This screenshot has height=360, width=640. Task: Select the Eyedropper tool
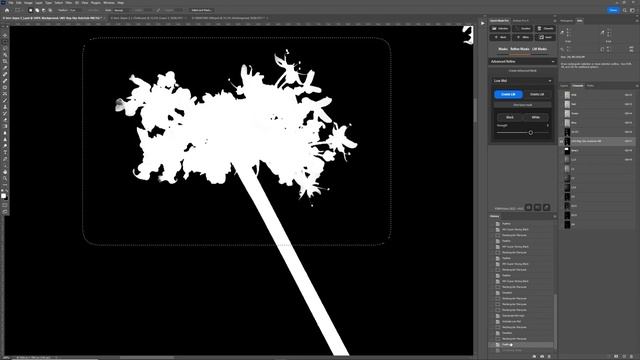[5, 68]
